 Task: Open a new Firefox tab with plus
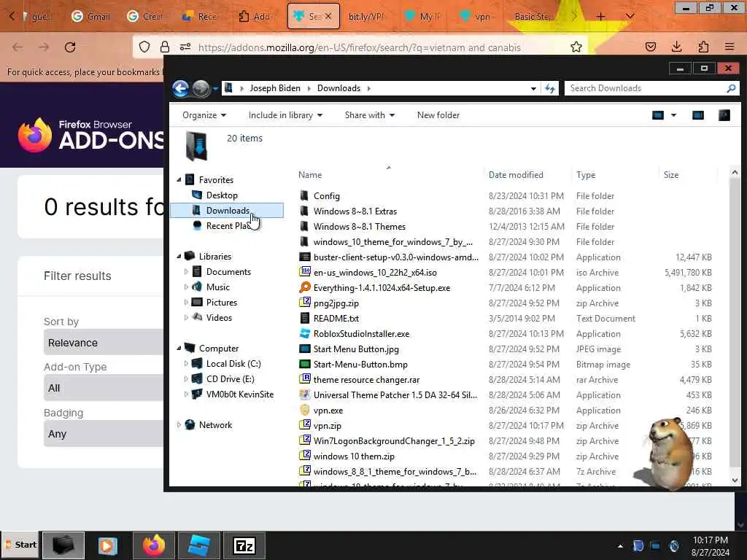coord(600,17)
